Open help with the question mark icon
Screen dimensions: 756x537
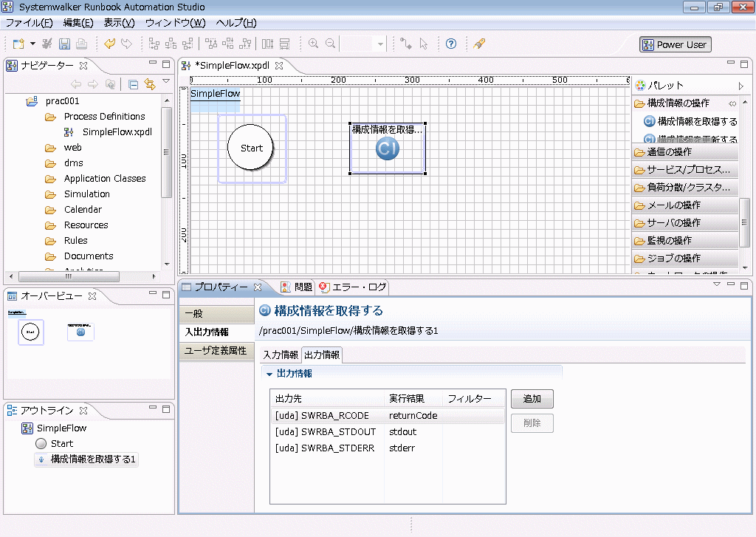(451, 44)
